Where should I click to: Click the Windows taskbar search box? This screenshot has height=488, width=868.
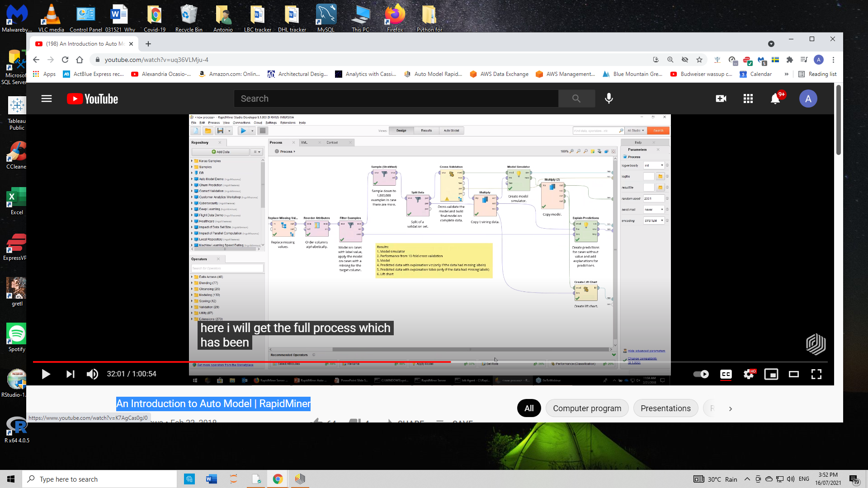[99, 479]
